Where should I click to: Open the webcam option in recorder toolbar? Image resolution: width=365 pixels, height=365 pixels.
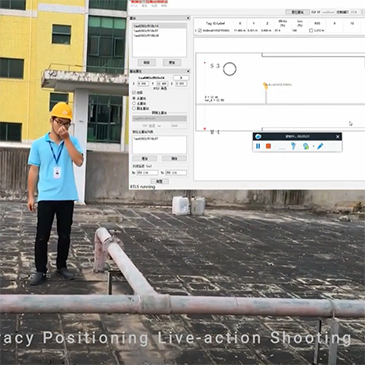coord(305,146)
